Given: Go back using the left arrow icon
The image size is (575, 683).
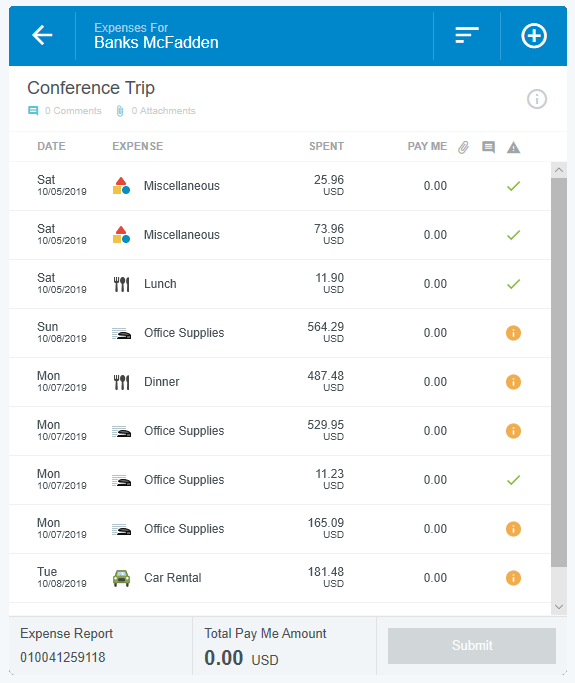Looking at the screenshot, I should [x=42, y=35].
